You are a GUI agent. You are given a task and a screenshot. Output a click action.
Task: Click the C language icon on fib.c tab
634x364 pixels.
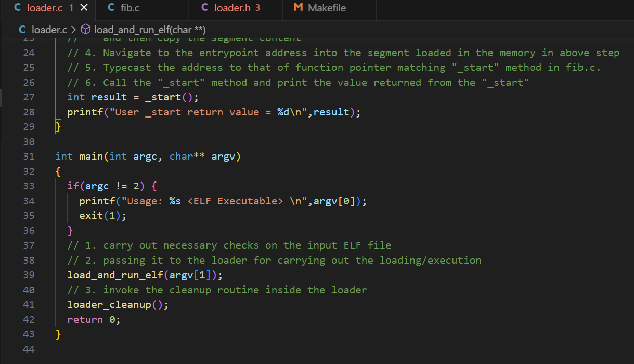[x=111, y=7]
